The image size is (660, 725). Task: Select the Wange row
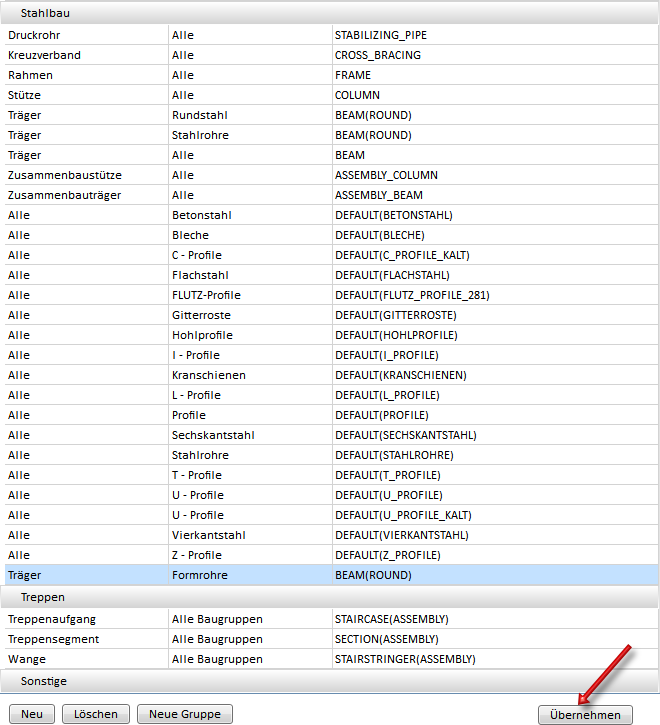tap(26, 659)
